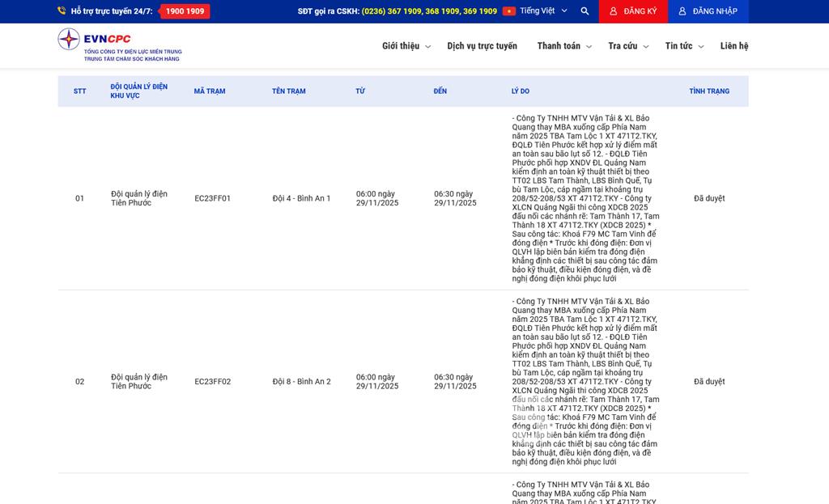This screenshot has width=829, height=504.
Task: Click the search magnifier icon
Action: click(585, 11)
